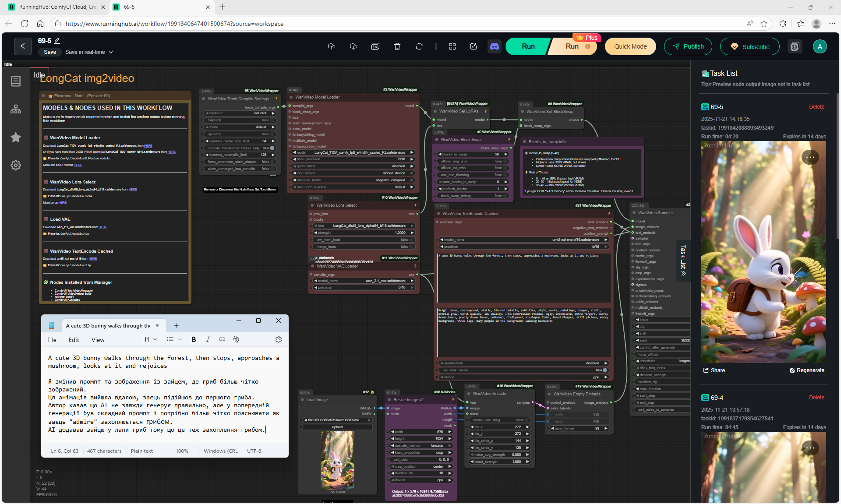The image size is (841, 504).
Task: Open Notepad settings gear icon
Action: [278, 339]
